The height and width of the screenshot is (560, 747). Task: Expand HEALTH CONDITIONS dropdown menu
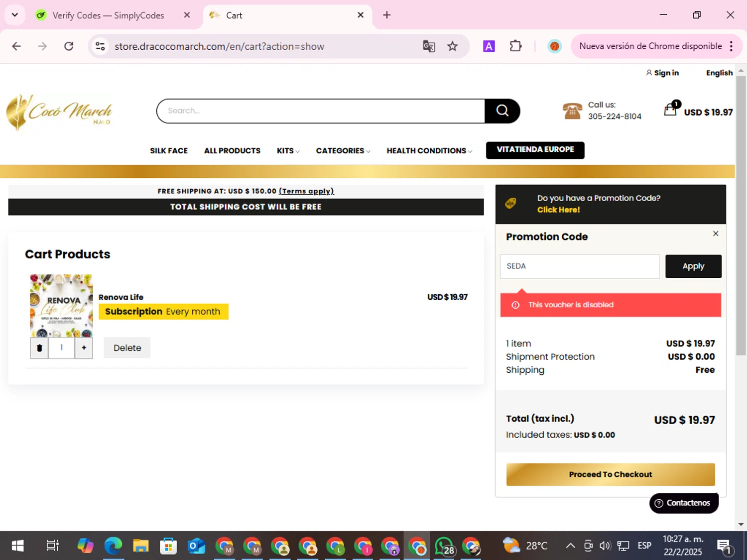click(x=429, y=151)
